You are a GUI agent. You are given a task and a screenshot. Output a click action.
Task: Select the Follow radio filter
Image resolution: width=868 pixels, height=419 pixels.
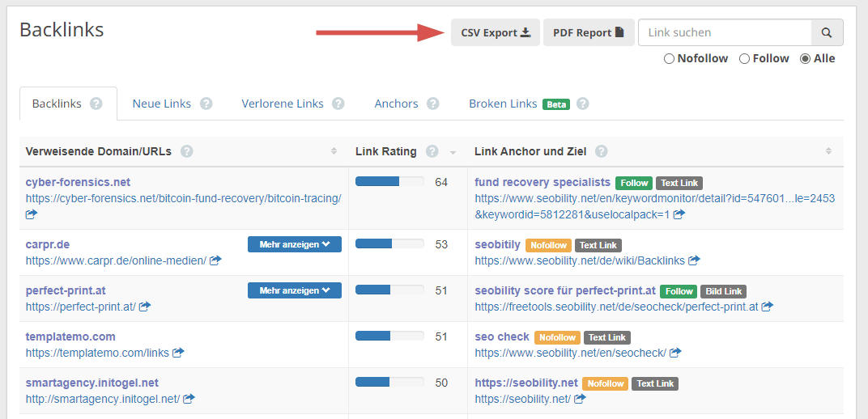(x=745, y=58)
